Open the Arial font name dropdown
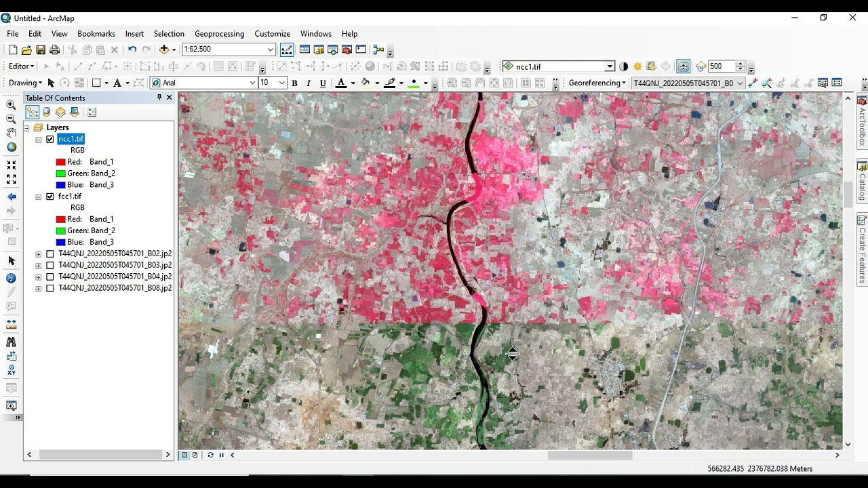The width and height of the screenshot is (868, 488). pos(252,83)
